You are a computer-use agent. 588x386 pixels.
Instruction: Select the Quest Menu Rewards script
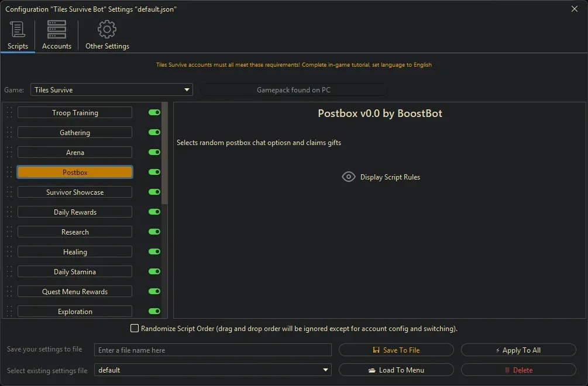[75, 292]
